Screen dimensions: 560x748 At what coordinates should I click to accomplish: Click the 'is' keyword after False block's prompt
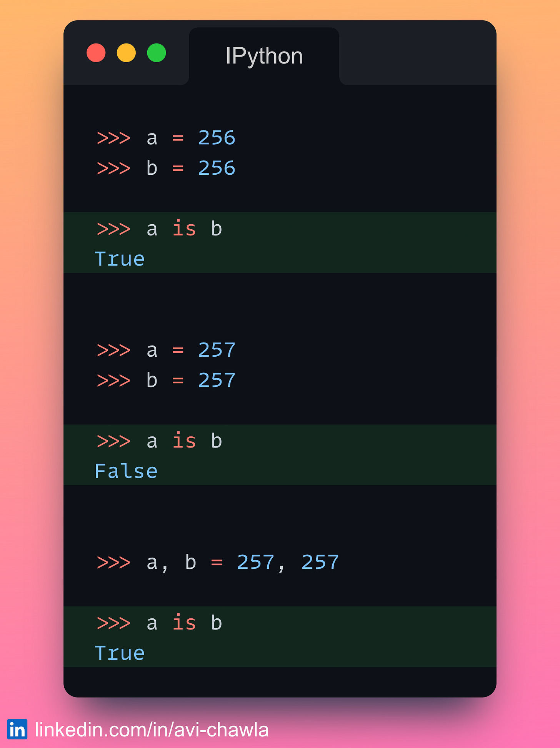pos(184,440)
